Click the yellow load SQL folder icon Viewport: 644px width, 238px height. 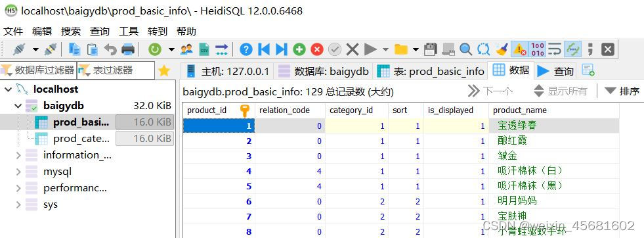(400, 50)
